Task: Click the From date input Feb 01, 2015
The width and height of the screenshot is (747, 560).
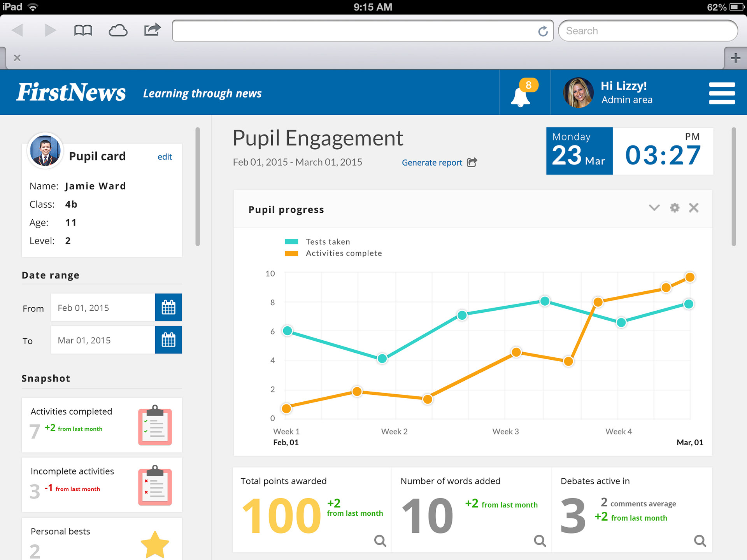Action: pos(103,308)
